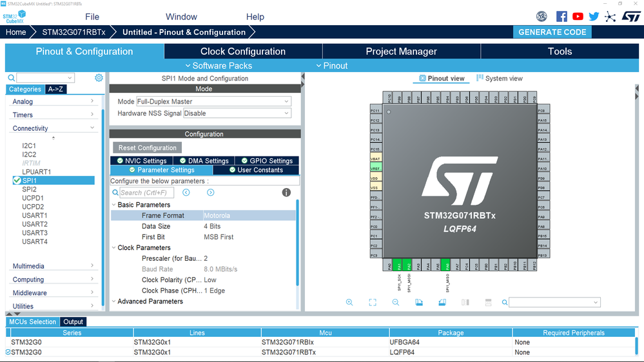The width and height of the screenshot is (644, 362).
Task: Show parameter info icon
Action: coord(286,193)
